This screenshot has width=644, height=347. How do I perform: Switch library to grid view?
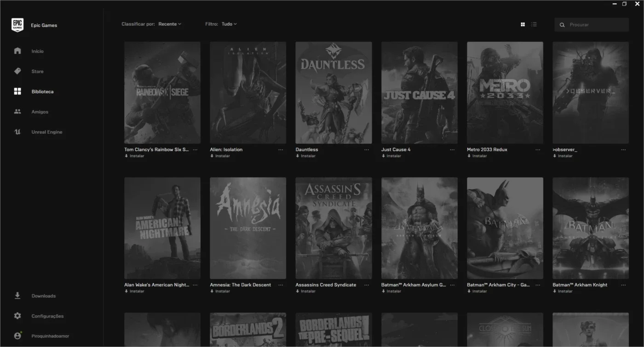pos(523,24)
